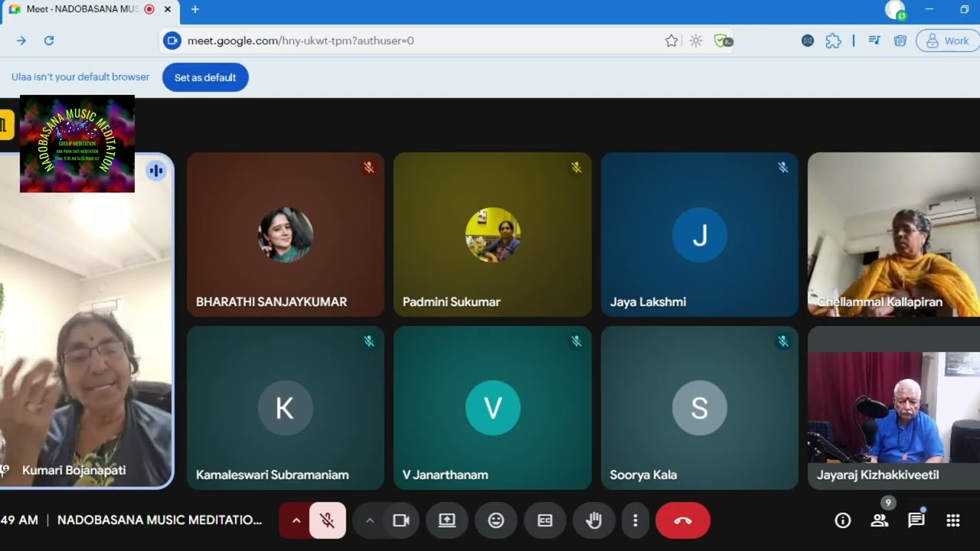Expand video settings arrow beside the camera

(x=370, y=520)
